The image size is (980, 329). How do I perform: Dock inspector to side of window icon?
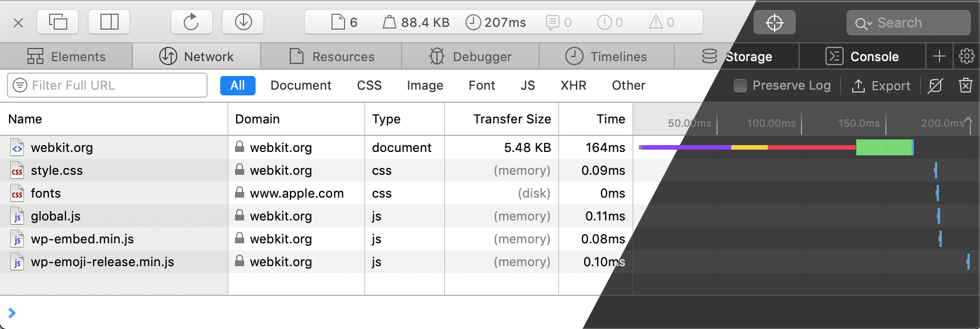(x=109, y=22)
